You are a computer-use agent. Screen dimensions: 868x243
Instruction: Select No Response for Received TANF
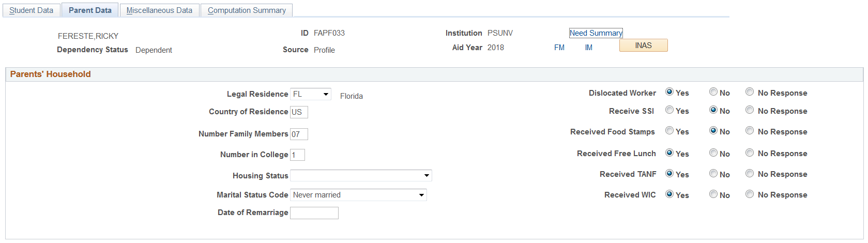pyautogui.click(x=750, y=173)
